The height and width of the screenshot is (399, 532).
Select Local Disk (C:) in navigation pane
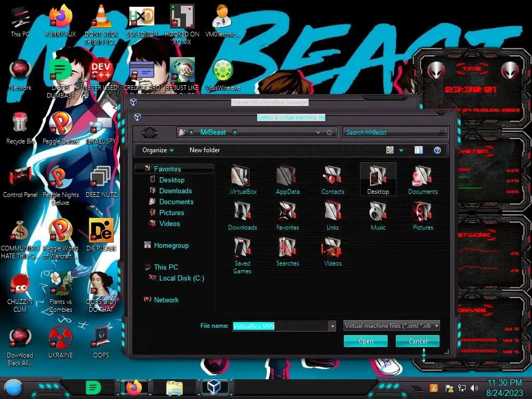181,278
